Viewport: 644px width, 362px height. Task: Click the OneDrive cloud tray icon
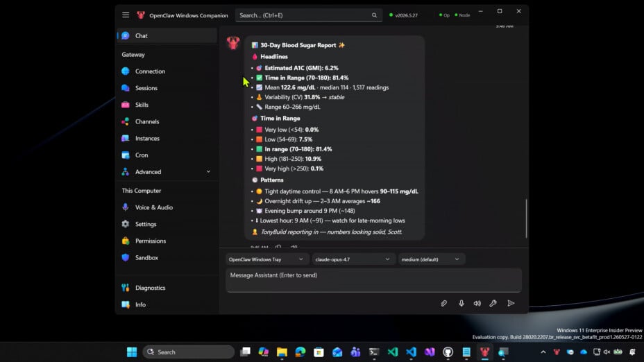(584, 352)
